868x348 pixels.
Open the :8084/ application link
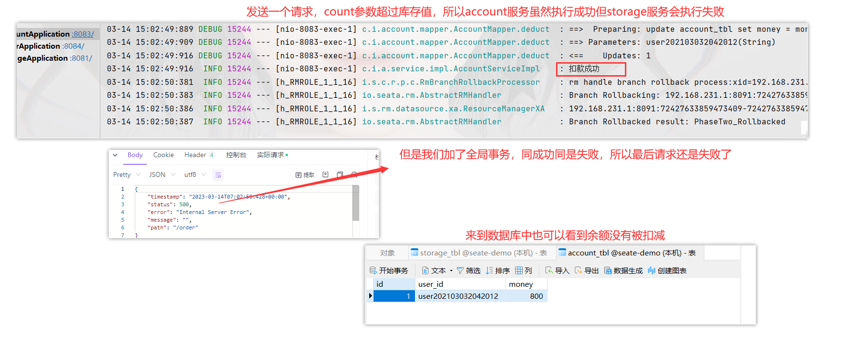73,46
